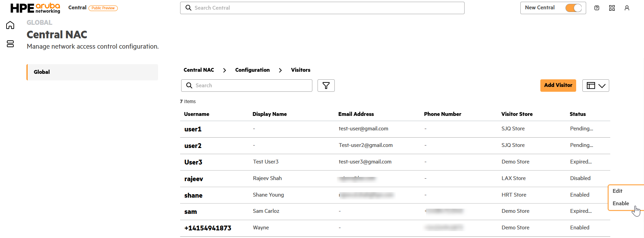Click Enabled status in shane row

(580, 195)
